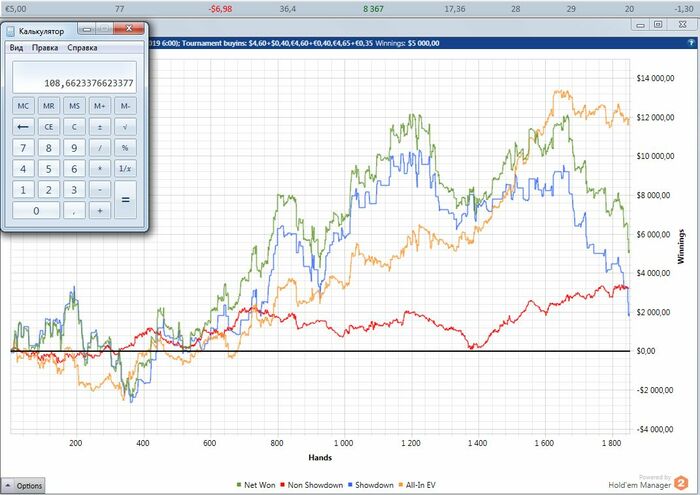Minimize the Калькулятор window
The height and width of the screenshot is (495, 700).
(87, 29)
